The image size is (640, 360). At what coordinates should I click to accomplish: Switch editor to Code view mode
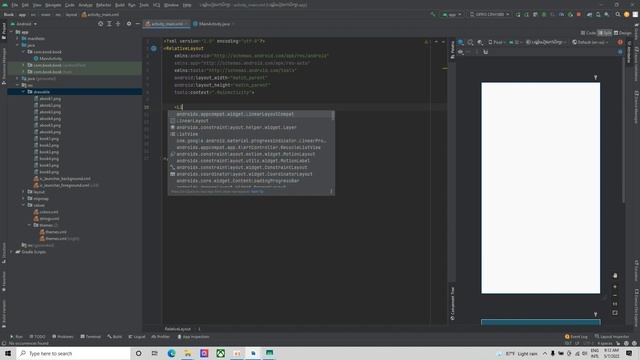(x=588, y=33)
